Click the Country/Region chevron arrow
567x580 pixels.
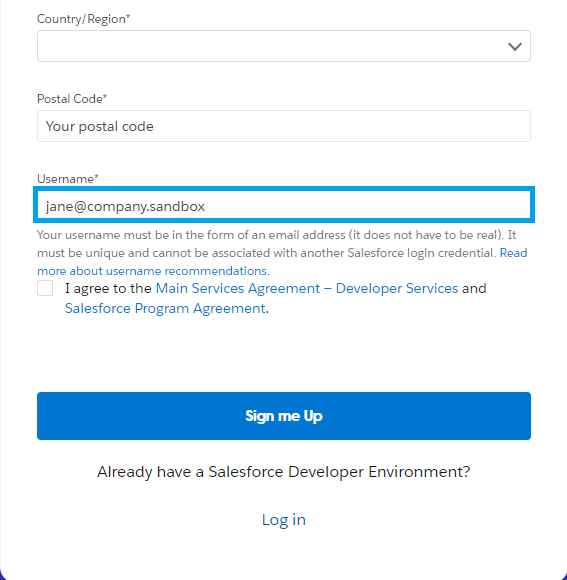pyautogui.click(x=514, y=47)
